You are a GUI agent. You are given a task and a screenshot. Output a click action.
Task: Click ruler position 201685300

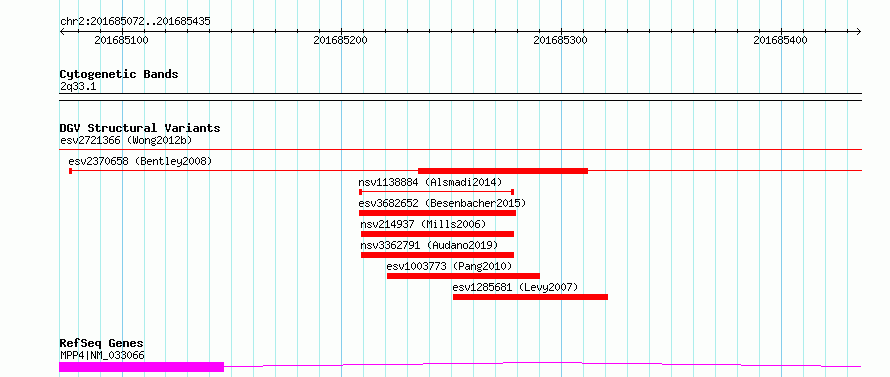(561, 40)
